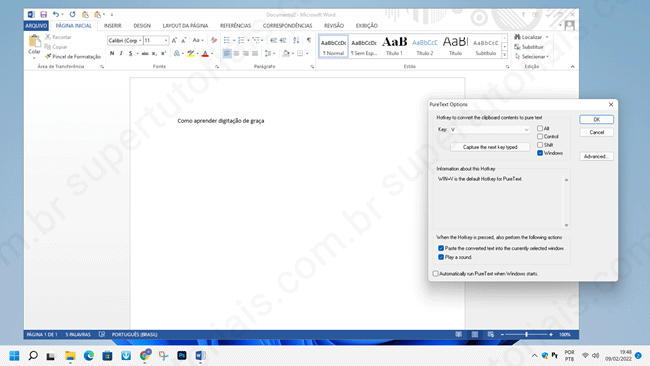The height and width of the screenshot is (366, 650).
Task: Undo the last action in Word
Action: tap(56, 15)
